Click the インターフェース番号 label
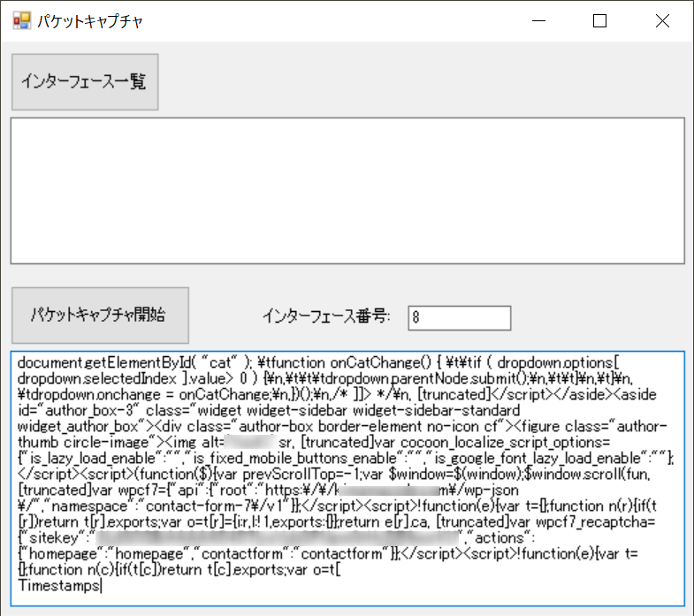Screen dimensions: 694x616 (326, 316)
